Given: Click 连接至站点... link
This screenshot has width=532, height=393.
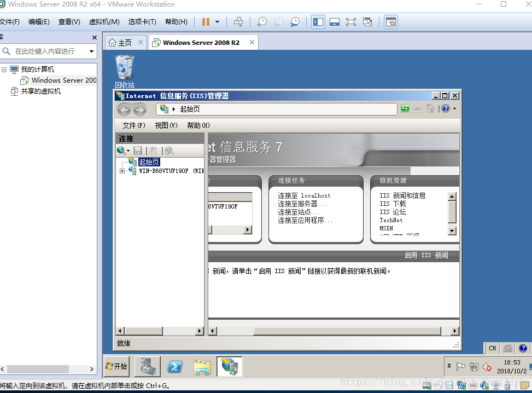Looking at the screenshot, I should point(299,212).
